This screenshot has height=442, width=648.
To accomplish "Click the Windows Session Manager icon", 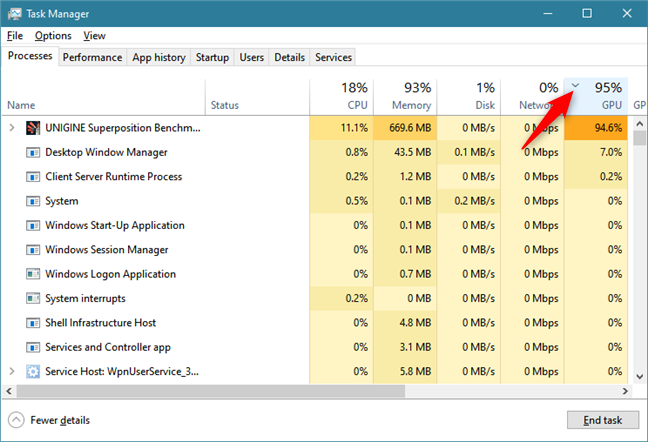I will click(x=33, y=250).
